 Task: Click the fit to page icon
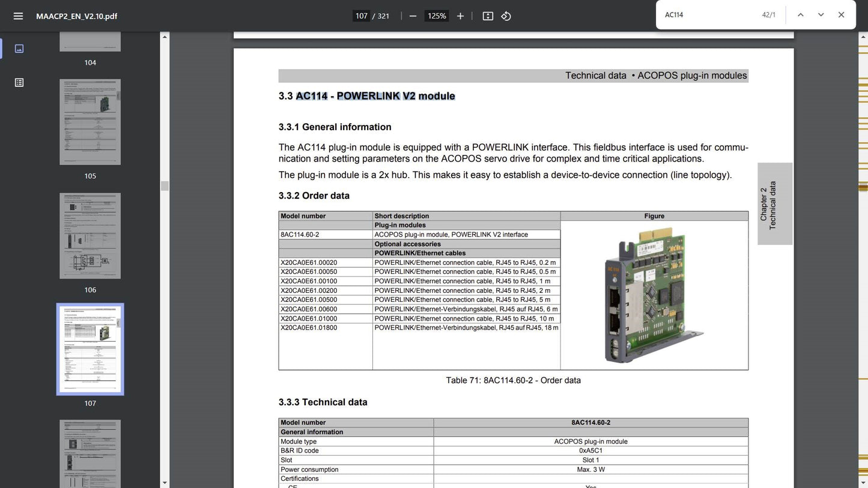tap(488, 16)
